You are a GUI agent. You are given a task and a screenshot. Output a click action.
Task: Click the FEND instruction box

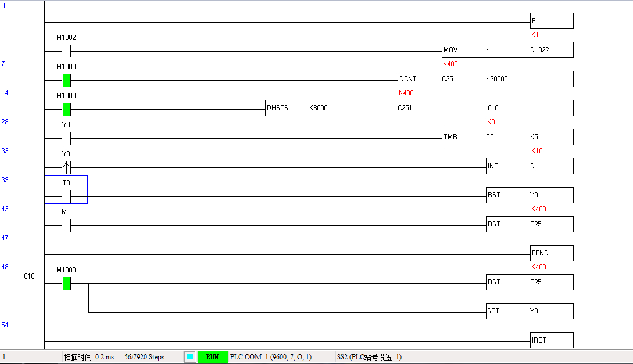551,253
